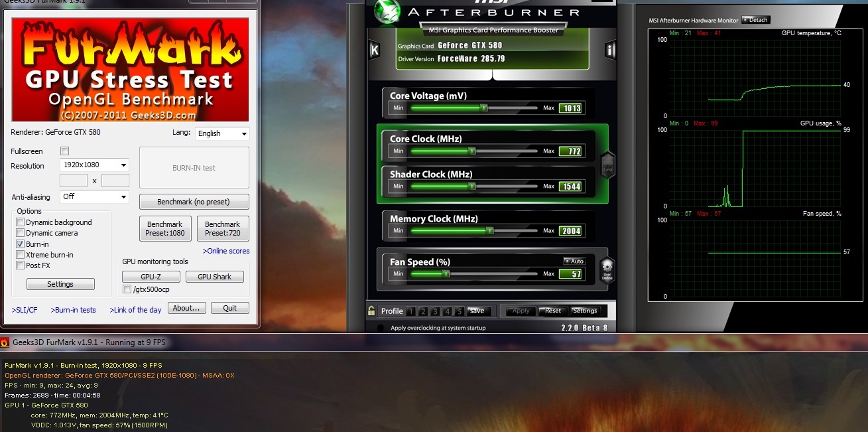Reset Afterburner clock settings

(554, 311)
